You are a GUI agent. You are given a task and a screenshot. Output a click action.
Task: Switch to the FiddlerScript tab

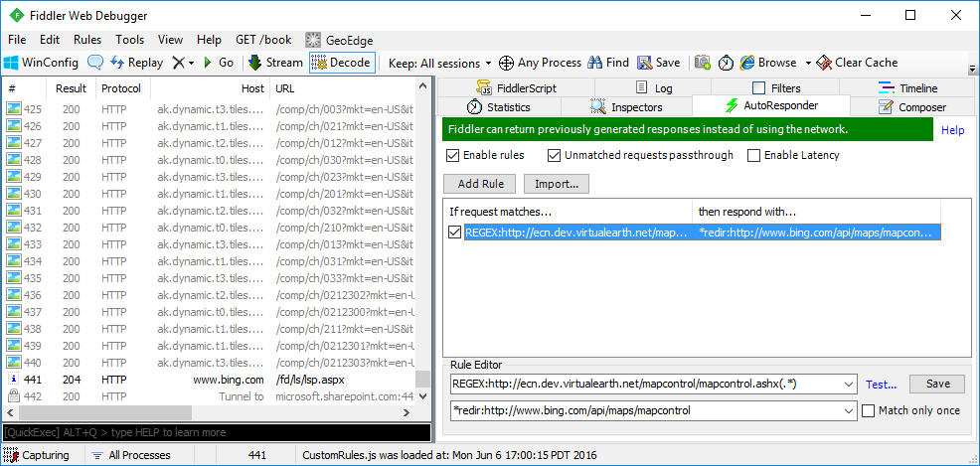tap(516, 88)
